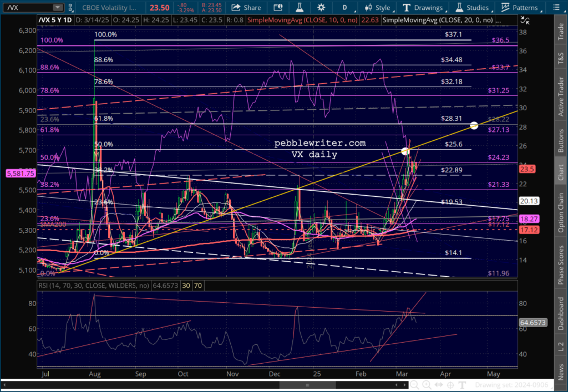Click the 23.5 current price bubble on right axis
The height and width of the screenshot is (392, 568).
tap(528, 169)
